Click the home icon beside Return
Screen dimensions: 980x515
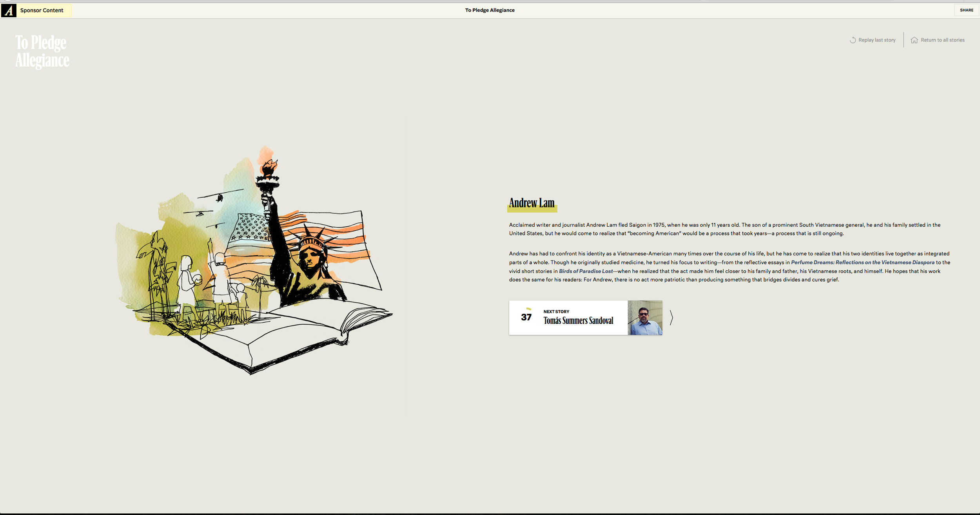[x=914, y=40]
